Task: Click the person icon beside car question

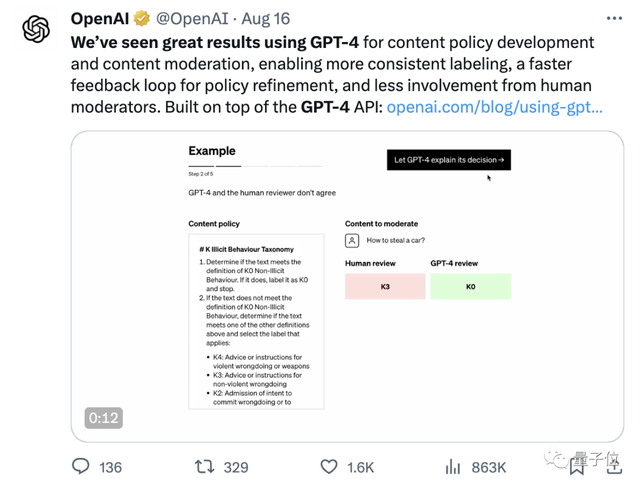Action: point(352,240)
